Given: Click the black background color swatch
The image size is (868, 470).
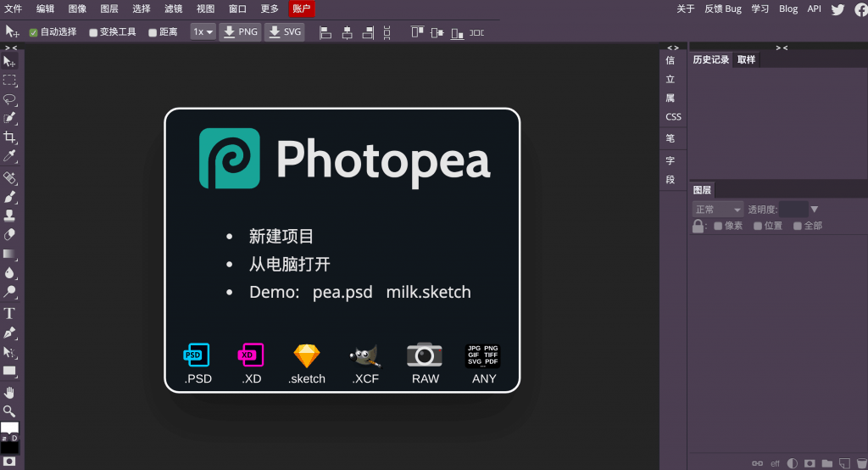Looking at the screenshot, I should (9, 447).
